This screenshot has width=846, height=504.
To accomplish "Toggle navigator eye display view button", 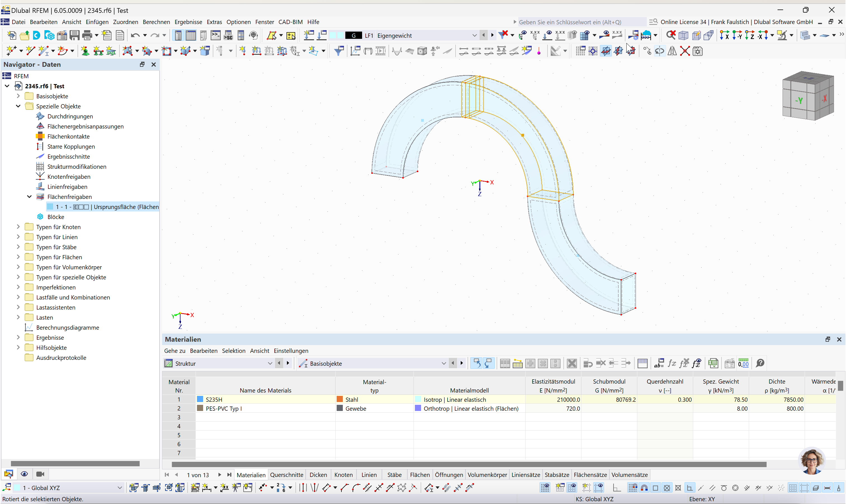I will tap(24, 474).
